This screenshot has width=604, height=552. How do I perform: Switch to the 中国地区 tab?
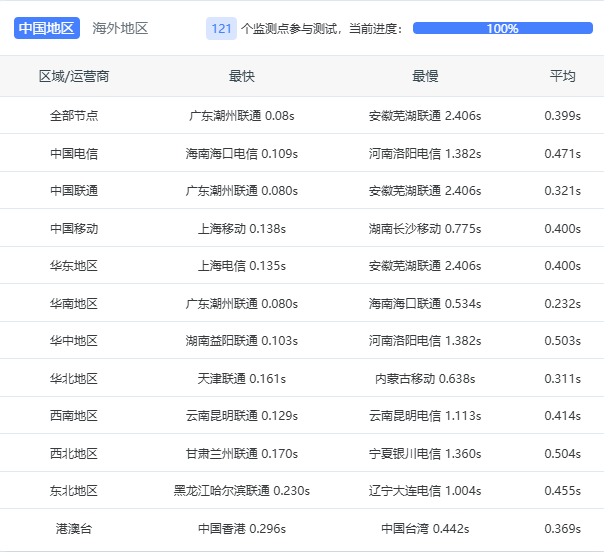coord(47,28)
